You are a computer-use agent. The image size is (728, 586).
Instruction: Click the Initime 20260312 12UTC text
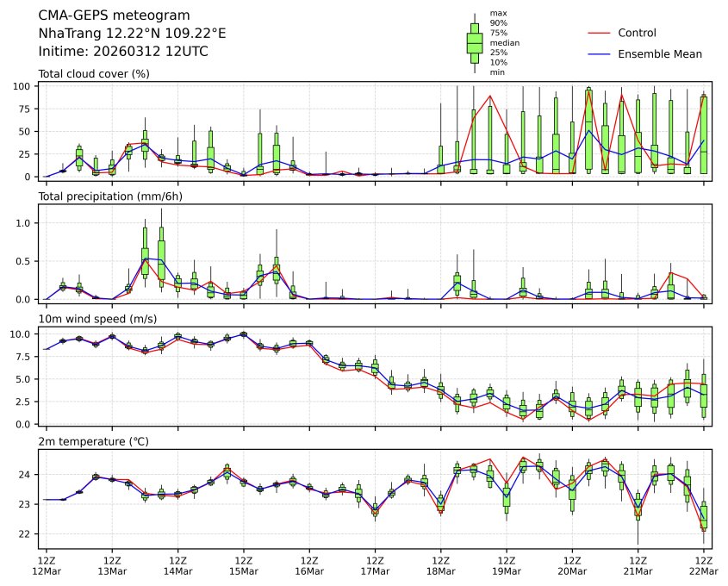coord(123,52)
